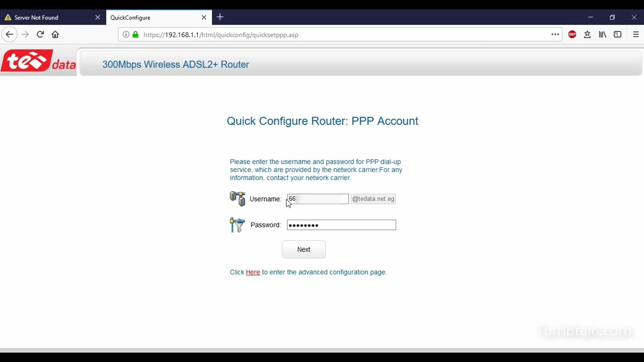
Task: Click the Here link for advanced configuration
Action: [253, 272]
